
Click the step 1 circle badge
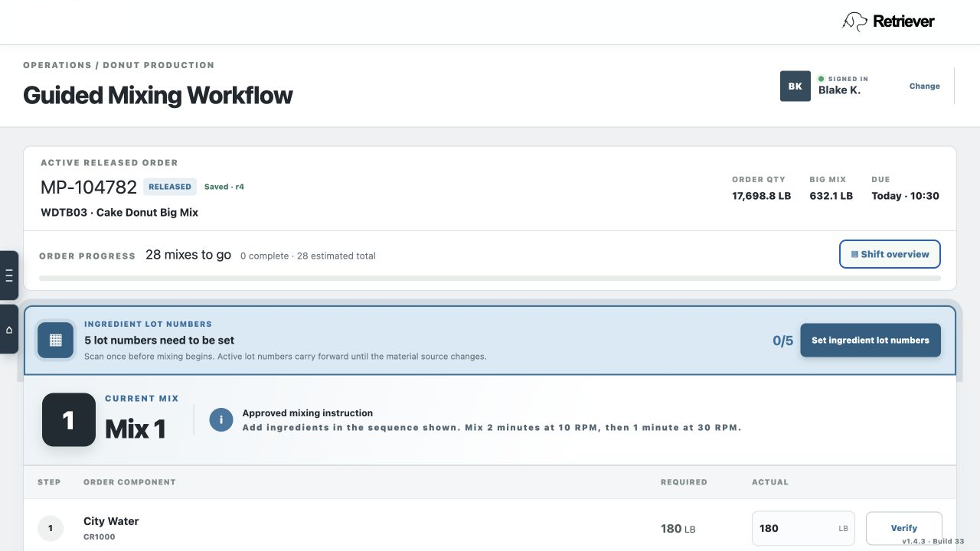coord(51,528)
